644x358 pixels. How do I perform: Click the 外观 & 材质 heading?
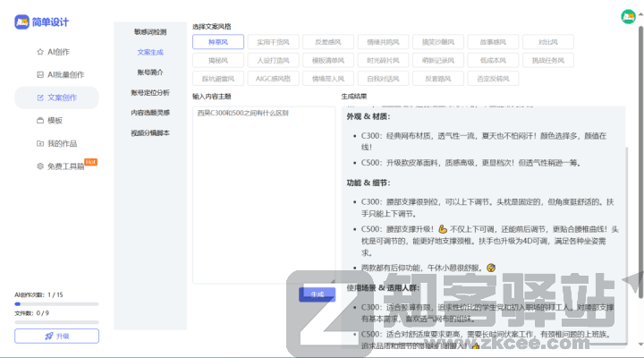pos(369,116)
